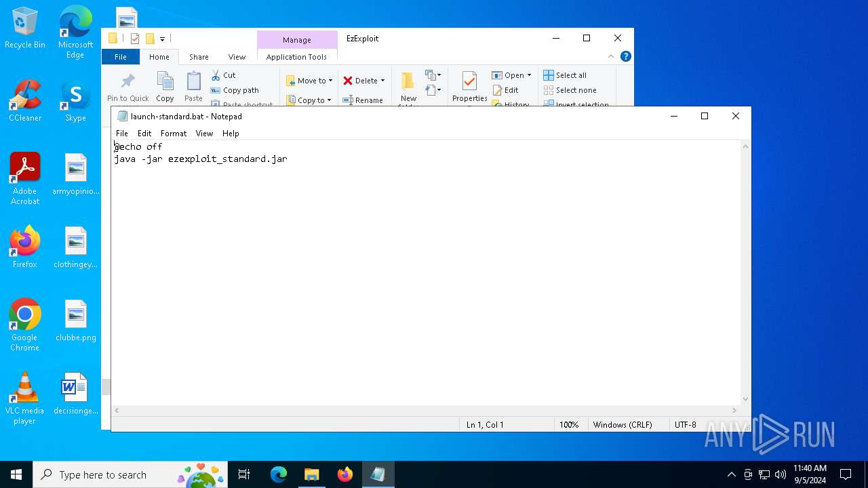Open VLC media player desktop shortcut
The height and width of the screenshot is (488, 868).
point(25,399)
